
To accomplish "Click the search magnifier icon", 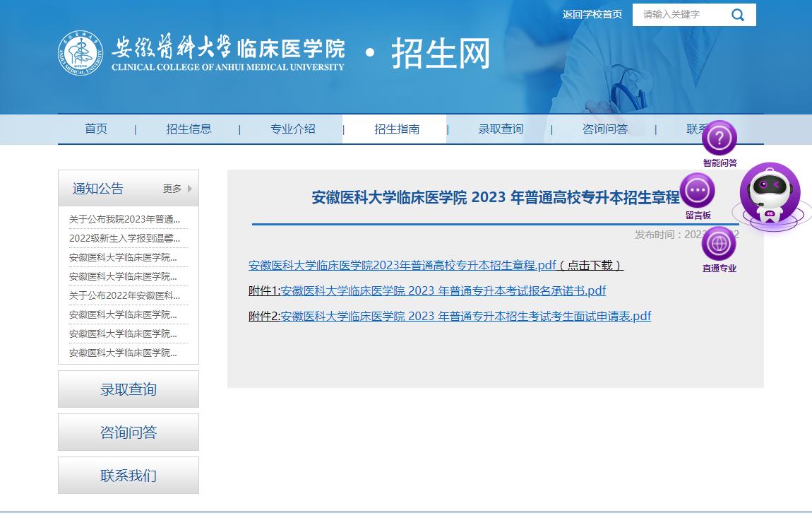I will tap(737, 15).
